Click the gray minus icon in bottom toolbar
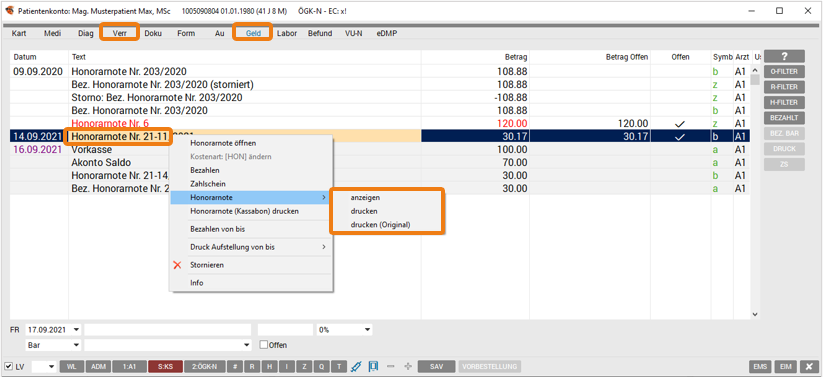The width and height of the screenshot is (823, 377). click(x=390, y=366)
